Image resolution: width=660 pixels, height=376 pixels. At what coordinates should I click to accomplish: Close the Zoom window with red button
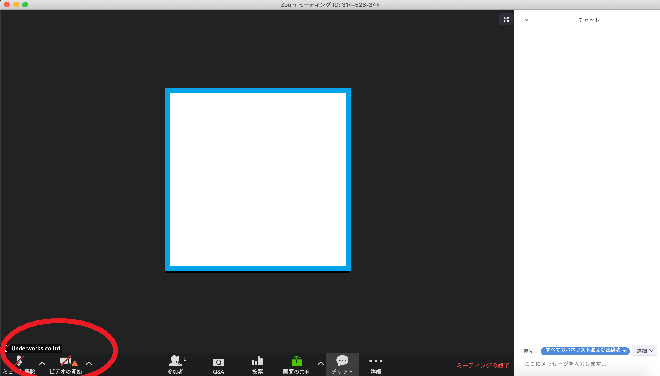tap(7, 4)
